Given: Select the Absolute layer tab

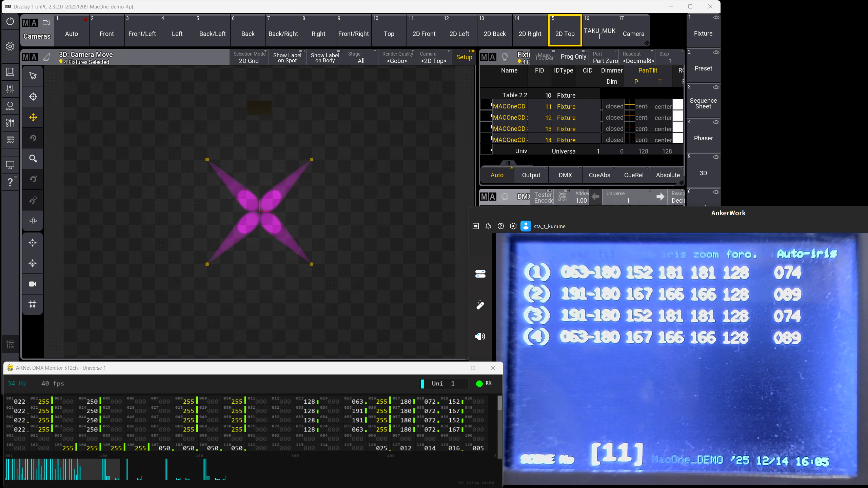Looking at the screenshot, I should [668, 175].
